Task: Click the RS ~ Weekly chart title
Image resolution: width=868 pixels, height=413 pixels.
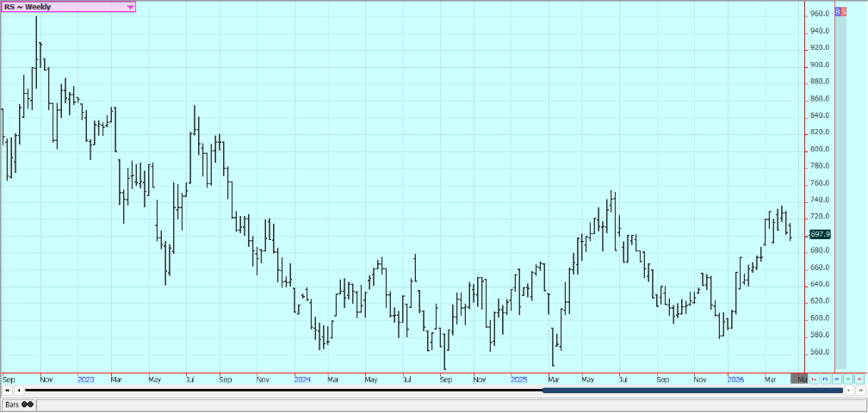Action: pos(34,7)
